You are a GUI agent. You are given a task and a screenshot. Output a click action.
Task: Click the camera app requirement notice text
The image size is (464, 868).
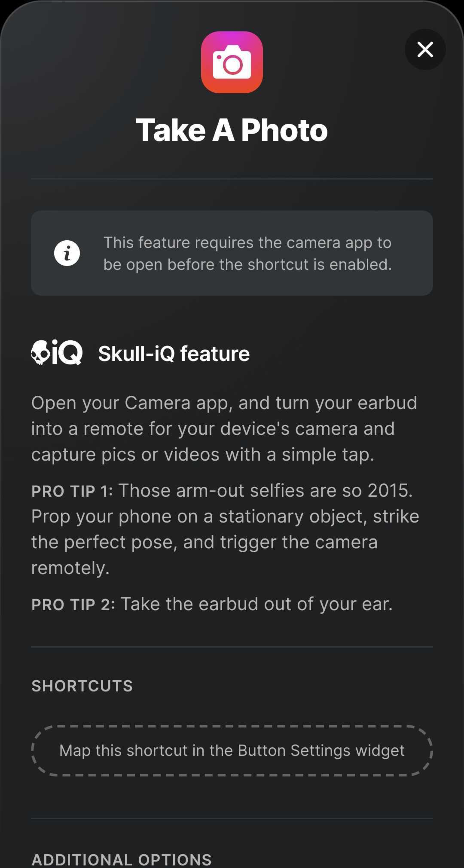(248, 253)
